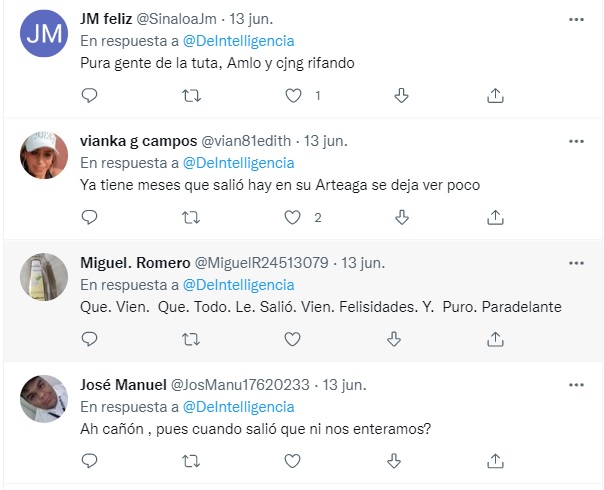
Task: Like Miguel. Romero's tweet
Action: [x=294, y=339]
